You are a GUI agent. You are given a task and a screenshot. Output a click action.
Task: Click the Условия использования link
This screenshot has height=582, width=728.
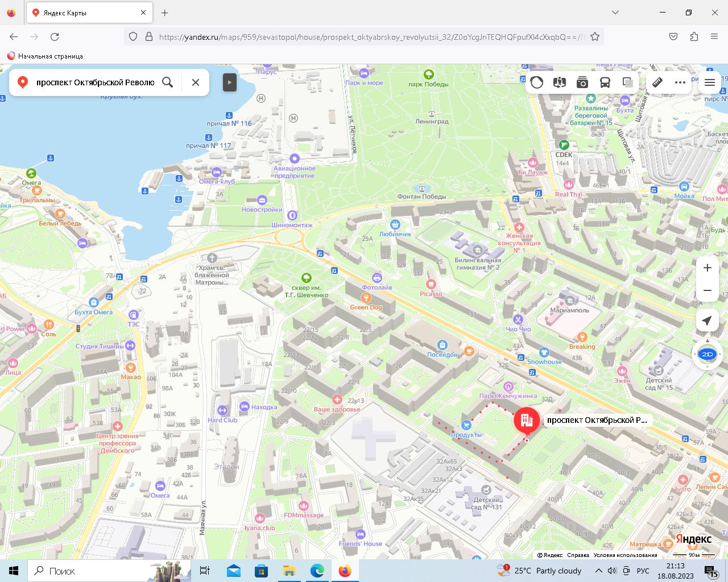625,555
